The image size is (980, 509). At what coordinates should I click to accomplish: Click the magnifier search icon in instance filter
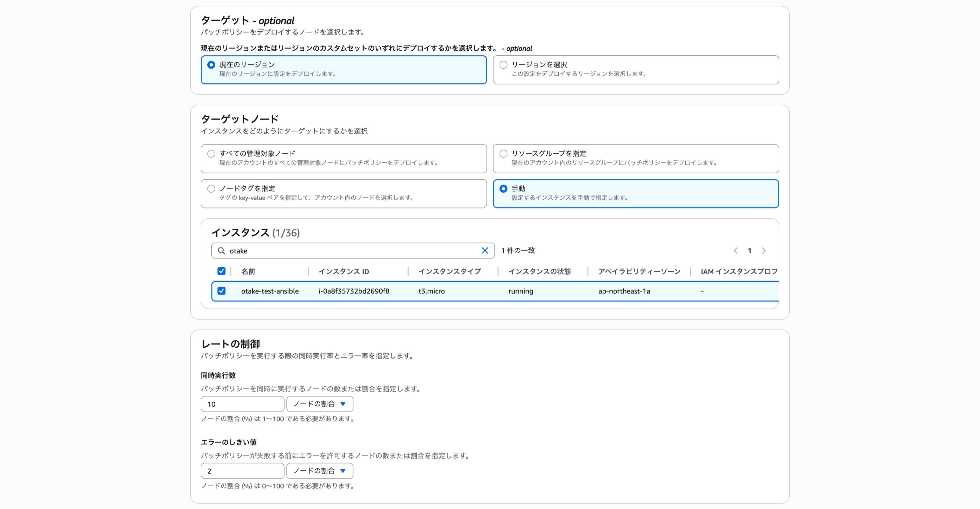221,251
